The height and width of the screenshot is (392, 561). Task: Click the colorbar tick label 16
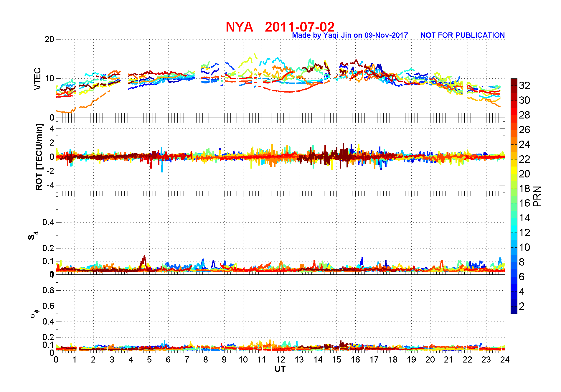point(524,203)
